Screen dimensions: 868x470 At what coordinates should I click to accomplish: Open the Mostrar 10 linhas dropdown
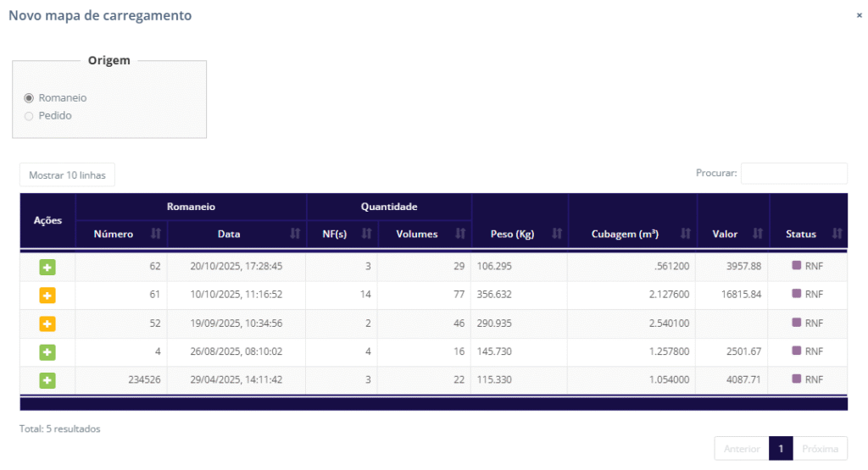click(67, 175)
